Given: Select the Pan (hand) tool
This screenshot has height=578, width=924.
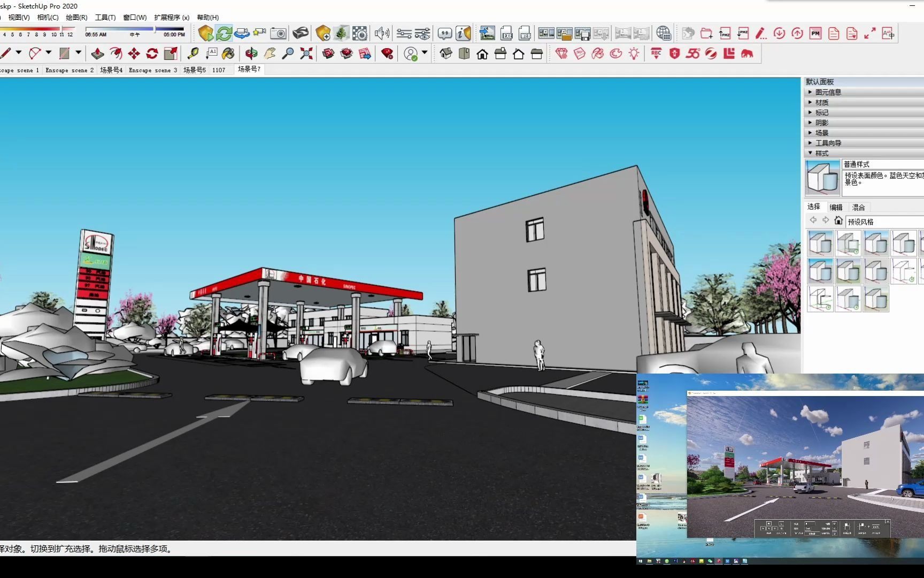Looking at the screenshot, I should coord(271,53).
